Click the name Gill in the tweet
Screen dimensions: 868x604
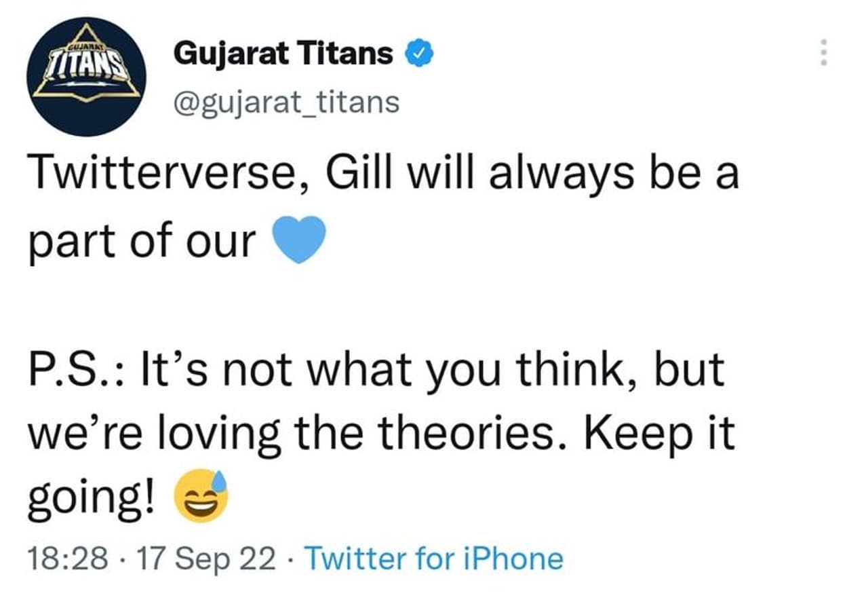(x=359, y=175)
